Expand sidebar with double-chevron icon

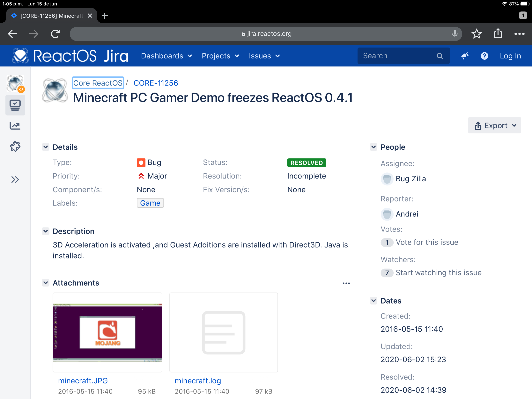pos(15,179)
